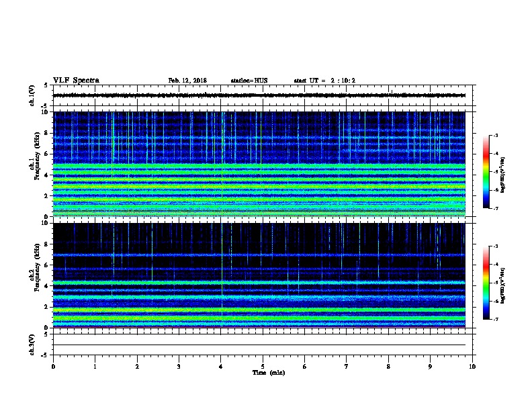Click the ch.1 spectrogram 6 kHz tick label
This screenshot has width=532, height=411.
coord(46,154)
